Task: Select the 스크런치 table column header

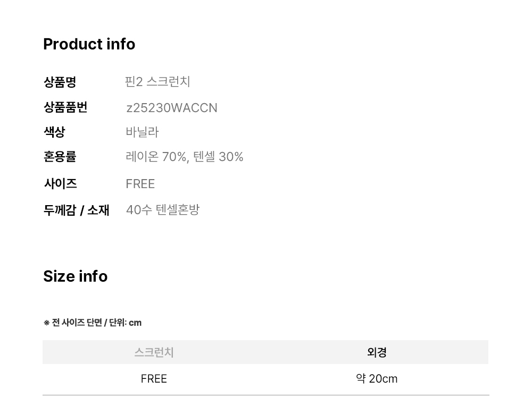Action: [154, 352]
